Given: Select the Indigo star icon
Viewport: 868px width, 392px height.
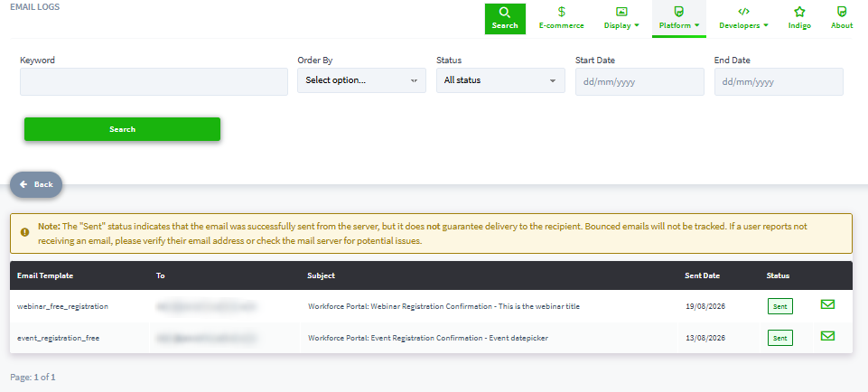Looking at the screenshot, I should click(799, 12).
